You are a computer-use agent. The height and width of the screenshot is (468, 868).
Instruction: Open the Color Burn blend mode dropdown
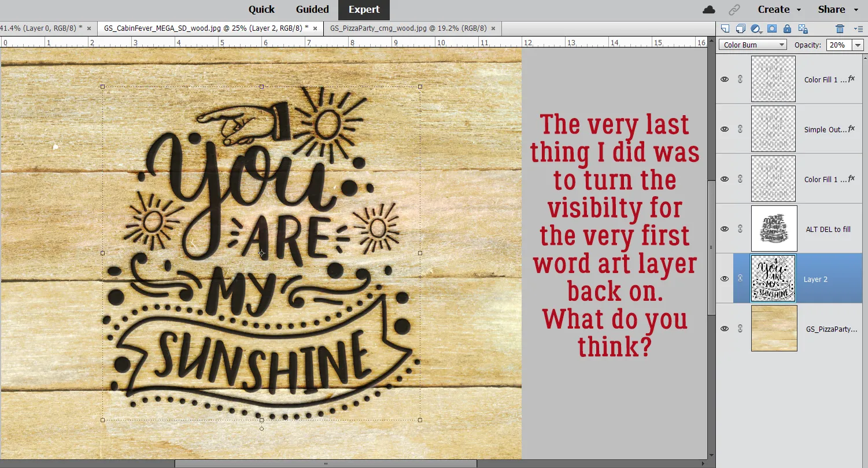[753, 45]
